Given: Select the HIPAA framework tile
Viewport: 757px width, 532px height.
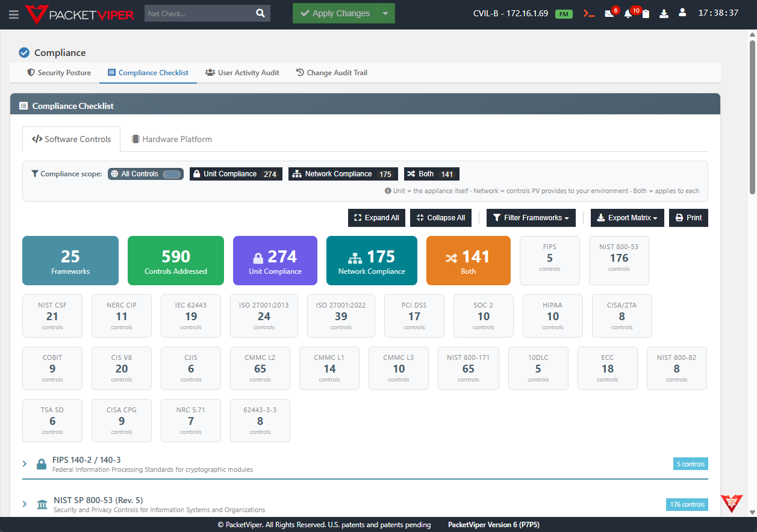Looking at the screenshot, I should point(553,316).
